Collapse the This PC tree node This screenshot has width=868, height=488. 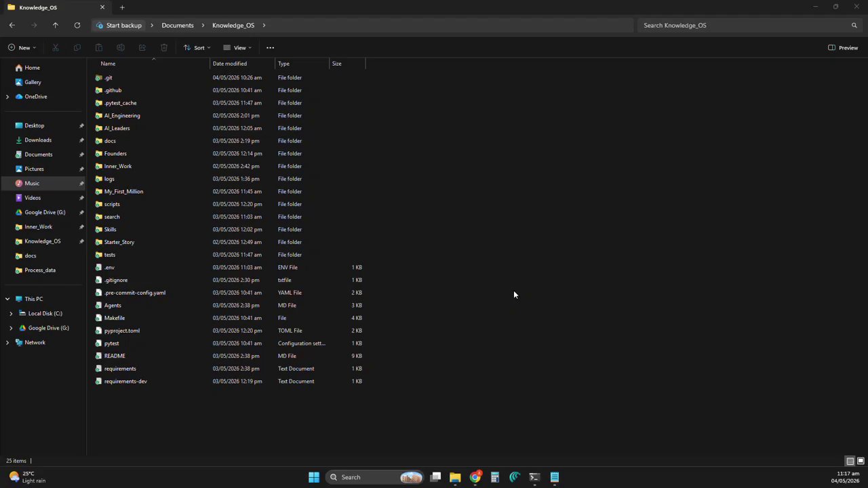click(7, 299)
